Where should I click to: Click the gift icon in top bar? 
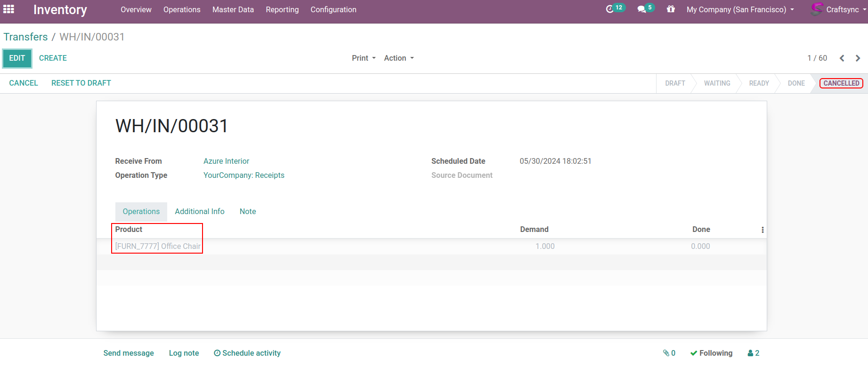click(671, 9)
